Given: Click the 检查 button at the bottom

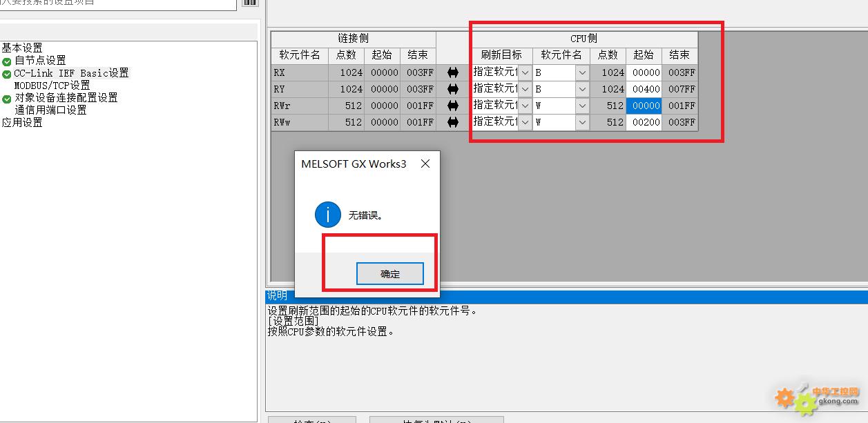Looking at the screenshot, I should (311, 420).
